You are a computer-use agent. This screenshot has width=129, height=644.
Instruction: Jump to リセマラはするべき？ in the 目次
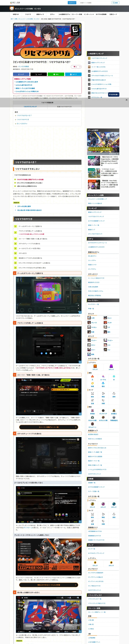point(24,115)
